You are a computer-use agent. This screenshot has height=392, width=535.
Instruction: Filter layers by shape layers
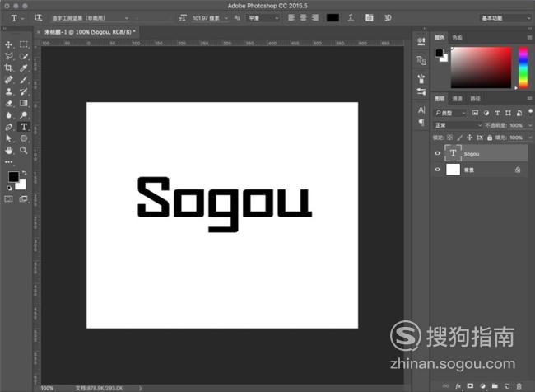(508, 113)
